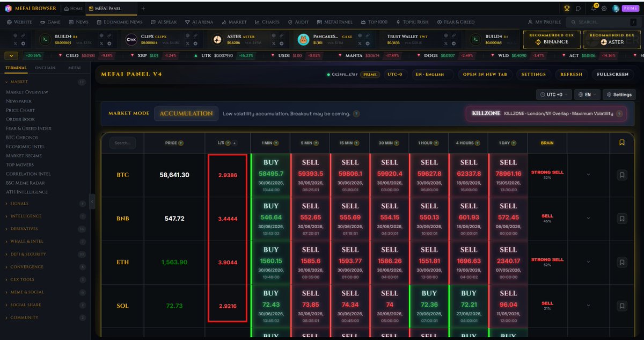Open BSC Meme Radar in sidebar
This screenshot has width=644, height=340.
point(25,183)
